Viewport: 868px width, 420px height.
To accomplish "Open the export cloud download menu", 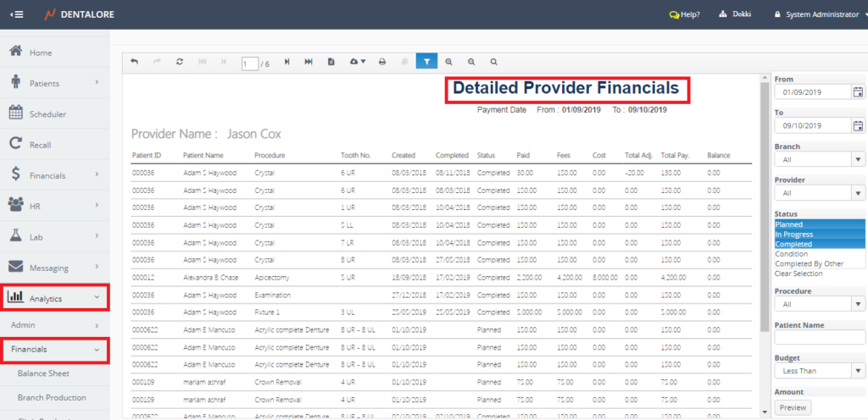I will tap(359, 62).
